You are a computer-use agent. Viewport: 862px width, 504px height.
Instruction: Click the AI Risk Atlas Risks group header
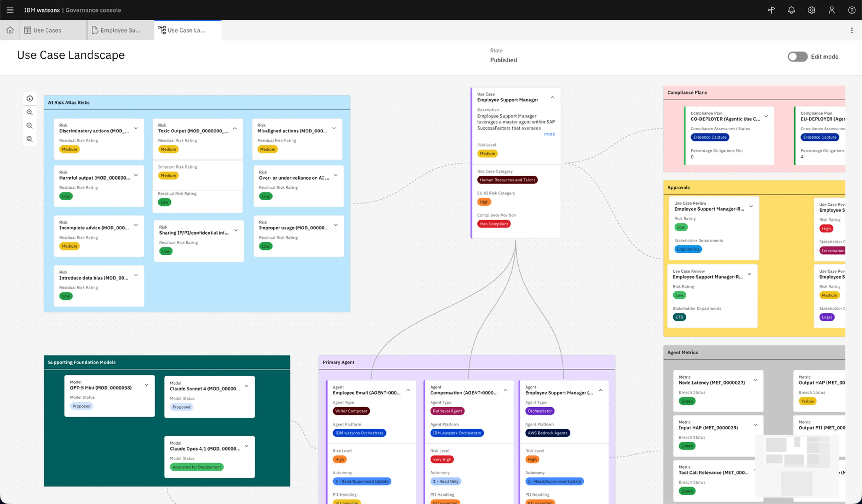(x=197, y=103)
